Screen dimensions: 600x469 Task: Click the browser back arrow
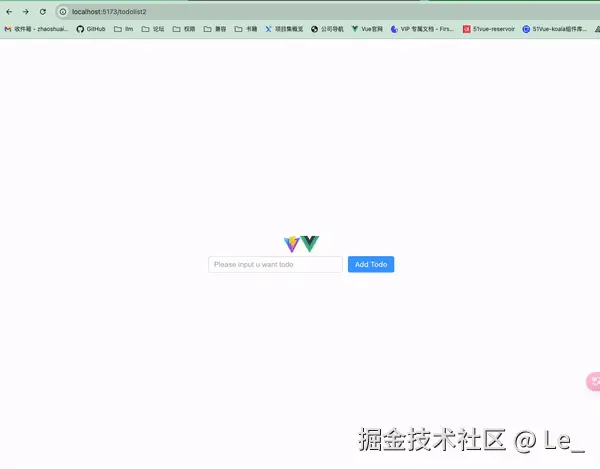point(9,12)
